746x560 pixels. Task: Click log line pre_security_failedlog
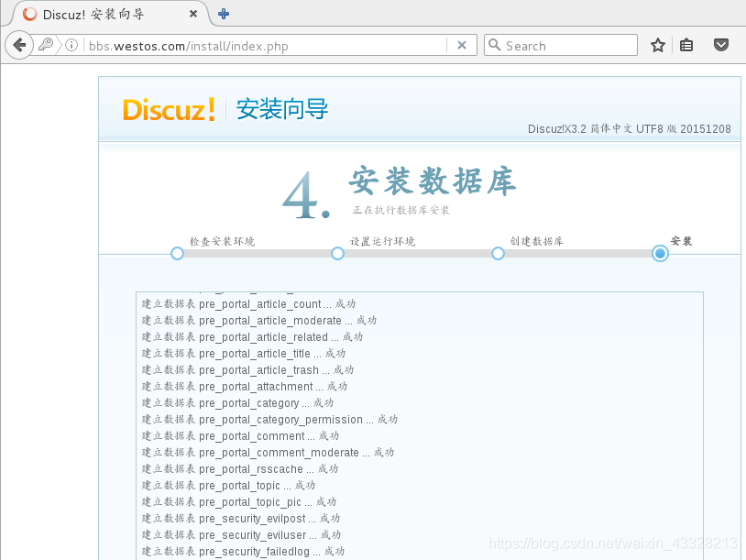point(243,552)
